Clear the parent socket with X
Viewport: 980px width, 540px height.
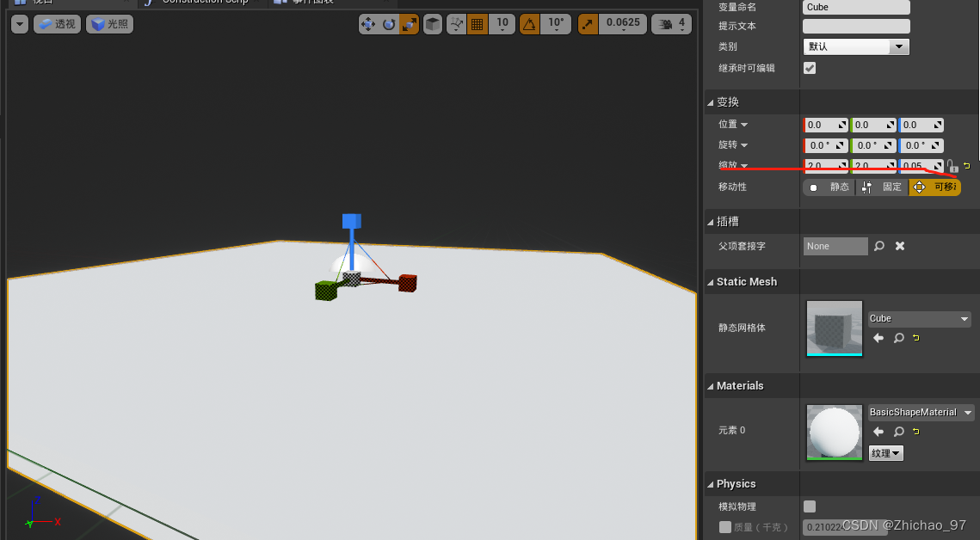point(900,246)
